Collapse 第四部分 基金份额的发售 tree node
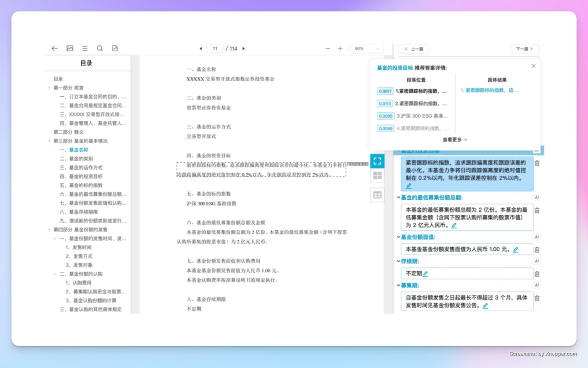The height and width of the screenshot is (368, 588). point(49,230)
